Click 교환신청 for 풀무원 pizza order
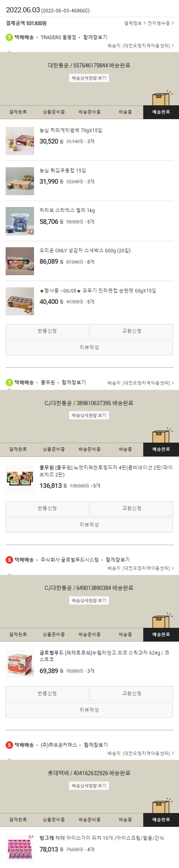179x868 pixels. [132, 509]
